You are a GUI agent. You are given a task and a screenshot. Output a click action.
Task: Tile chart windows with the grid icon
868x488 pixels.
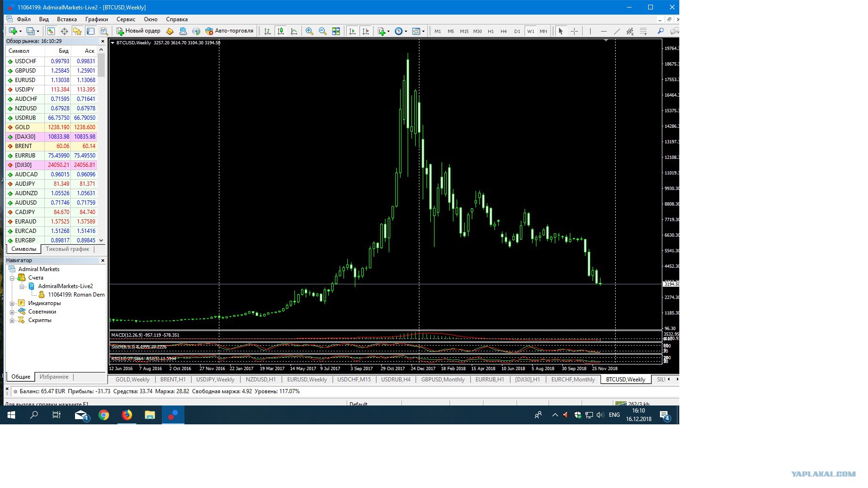click(336, 31)
